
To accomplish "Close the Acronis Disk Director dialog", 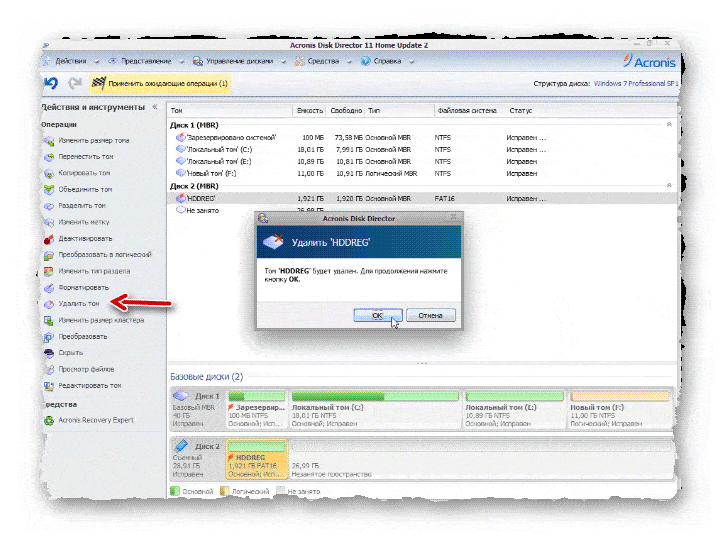I will [453, 216].
